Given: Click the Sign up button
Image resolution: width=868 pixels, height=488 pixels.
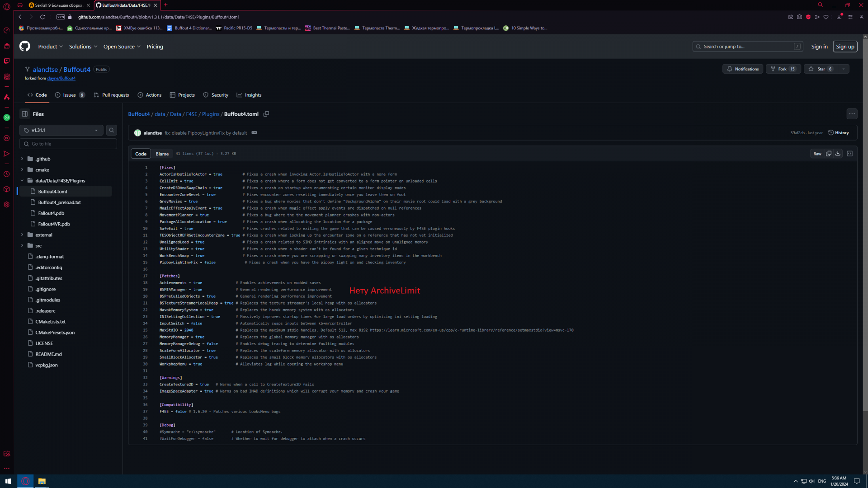Looking at the screenshot, I should [x=844, y=47].
